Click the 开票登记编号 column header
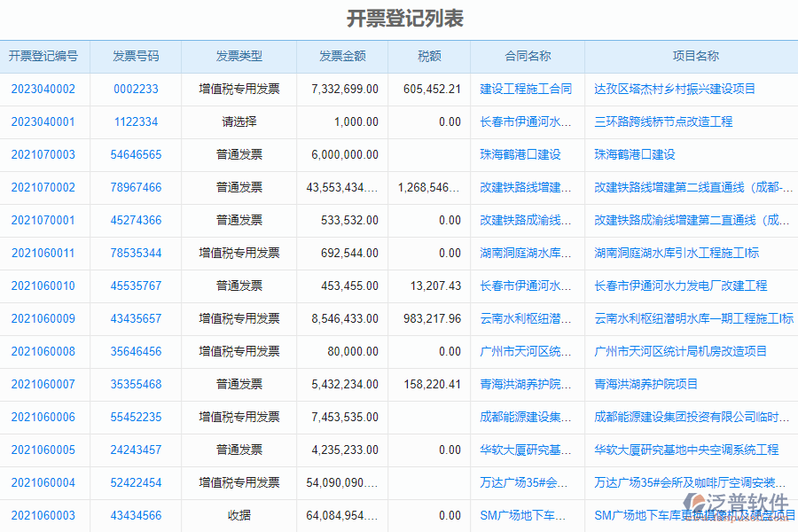 pyautogui.click(x=45, y=55)
